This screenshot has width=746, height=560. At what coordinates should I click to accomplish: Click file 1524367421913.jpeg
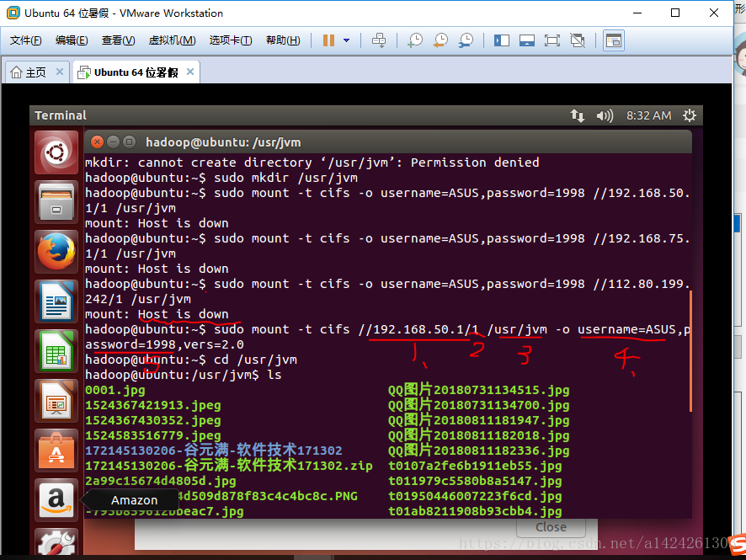pyautogui.click(x=152, y=405)
